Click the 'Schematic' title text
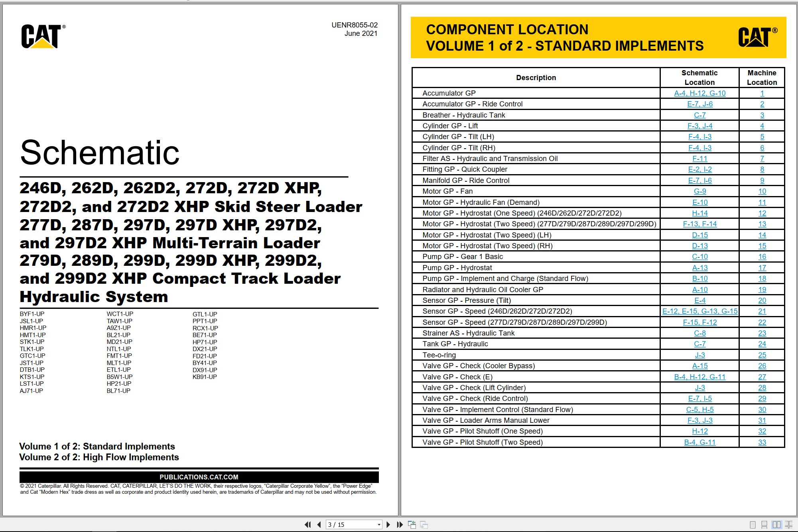Image resolution: width=798 pixels, height=532 pixels. point(100,152)
